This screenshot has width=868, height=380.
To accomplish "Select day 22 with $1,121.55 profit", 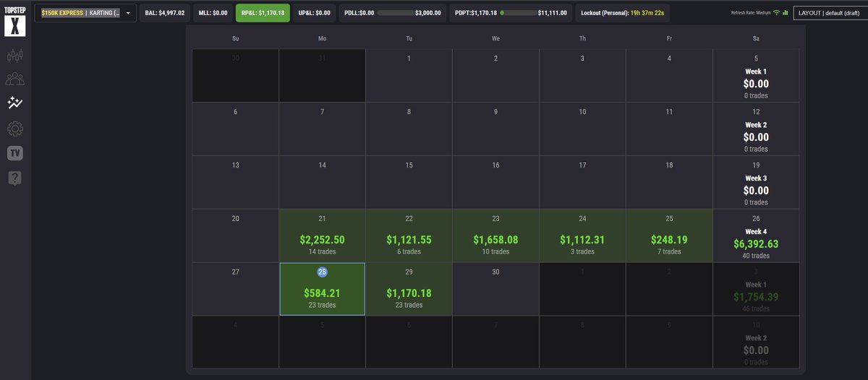I will (409, 236).
